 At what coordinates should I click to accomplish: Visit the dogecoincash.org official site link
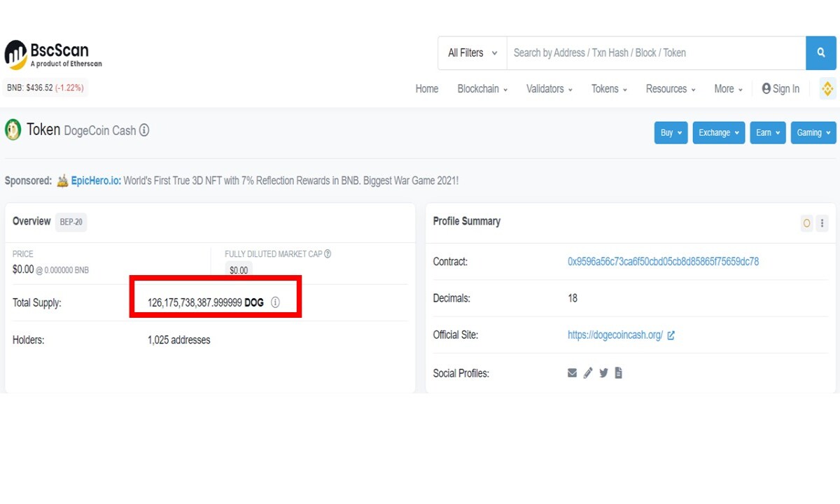615,335
